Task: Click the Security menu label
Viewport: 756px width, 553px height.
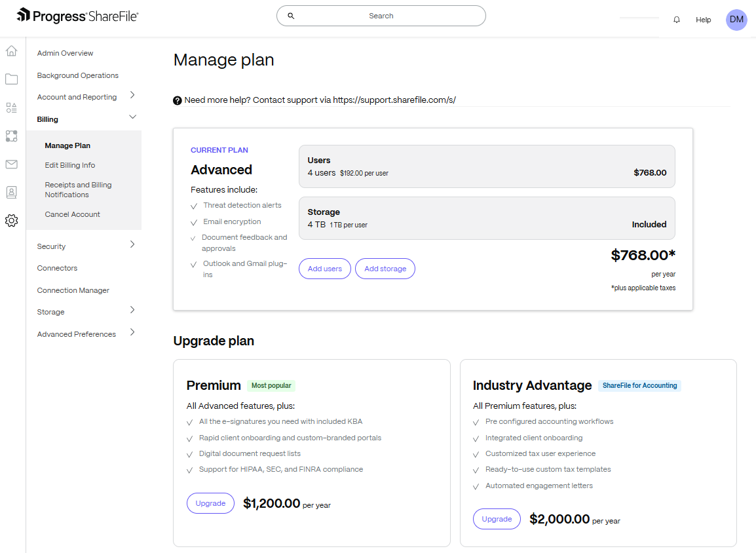Action: 51,246
